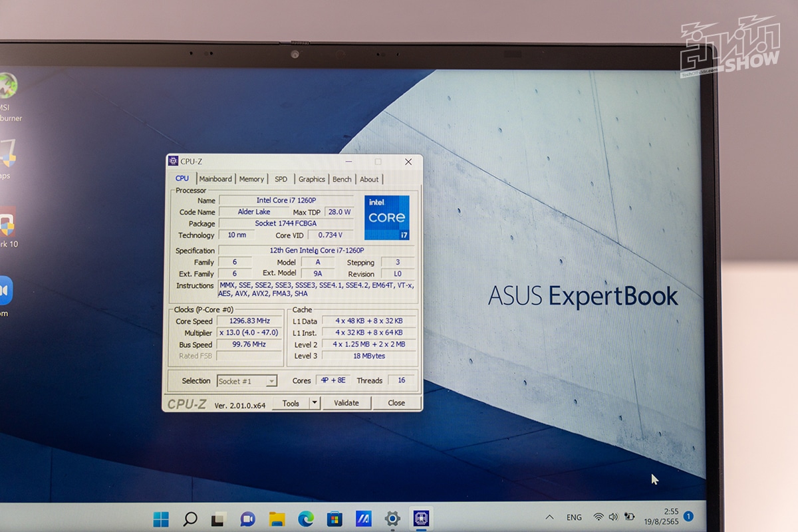Click the volume speaker tray icon
The height and width of the screenshot is (532, 798).
(613, 517)
